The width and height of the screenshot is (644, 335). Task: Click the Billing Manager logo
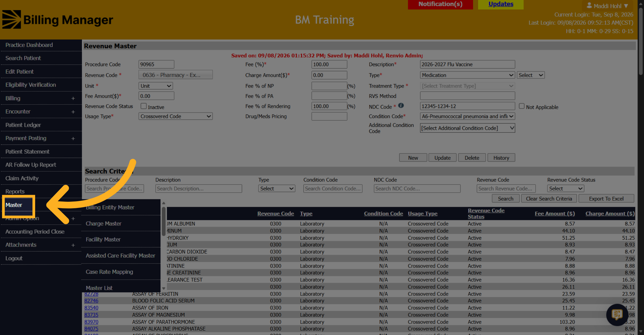click(x=58, y=20)
